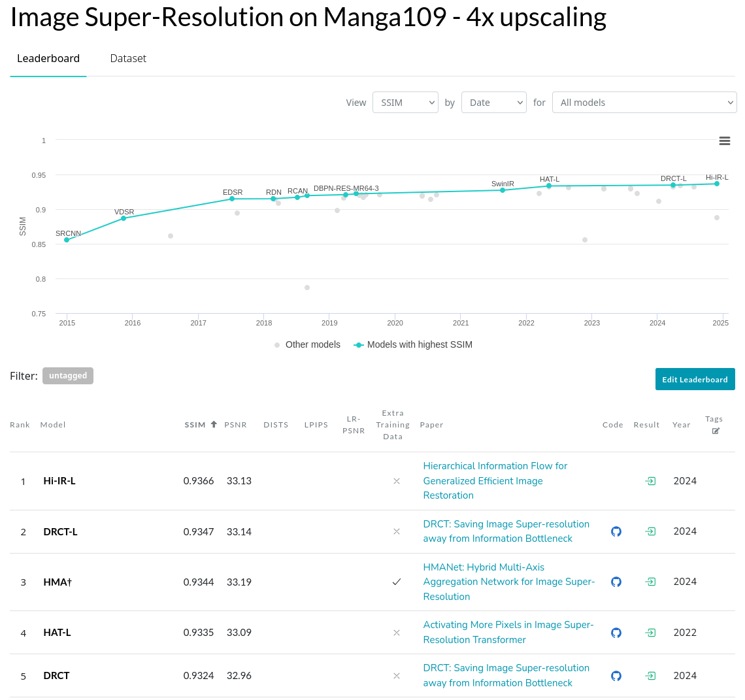Click the GitHub code icon for HAT-L
Screen dimensions: 745x700
click(x=616, y=633)
